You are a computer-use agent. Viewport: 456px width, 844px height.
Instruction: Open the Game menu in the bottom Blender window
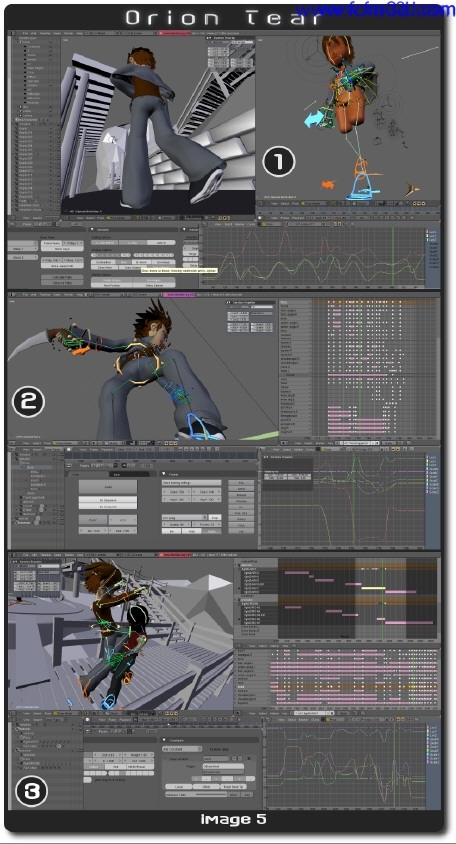pyautogui.click(x=58, y=554)
